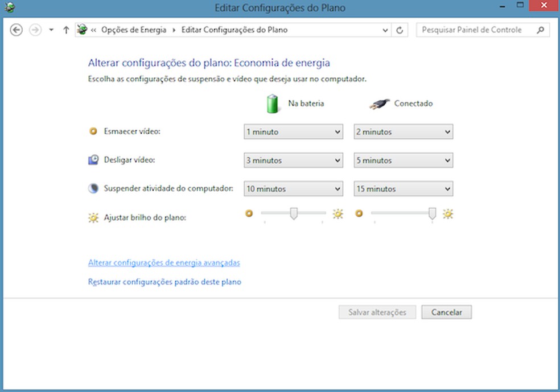Click the 'Editar Configurações do Plano' breadcrumb
This screenshot has width=560, height=392.
[234, 30]
